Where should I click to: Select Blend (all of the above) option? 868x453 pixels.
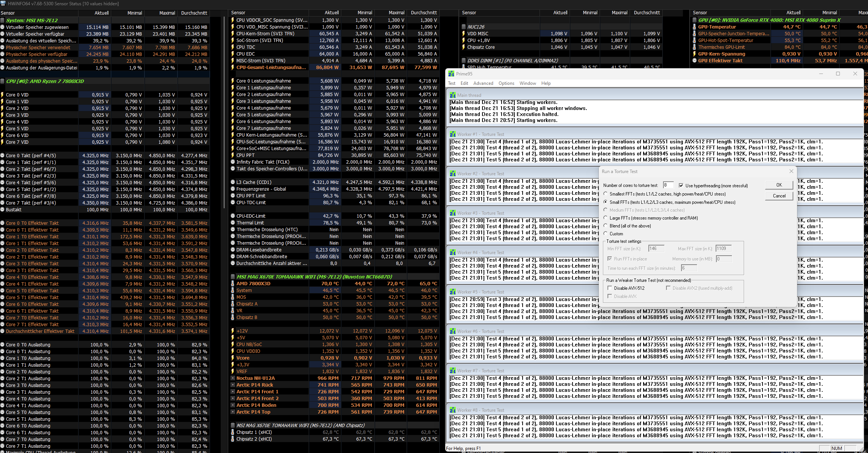(605, 226)
